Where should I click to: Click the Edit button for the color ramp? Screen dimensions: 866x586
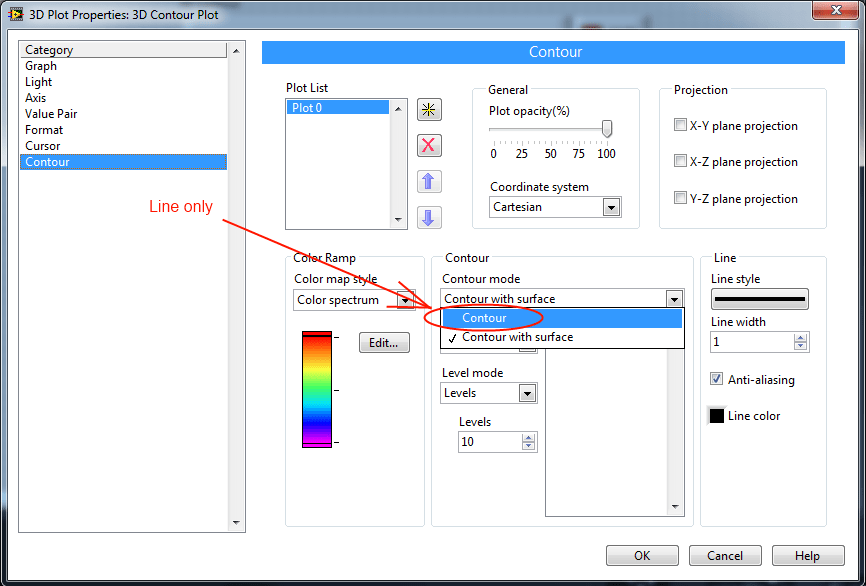[x=384, y=342]
